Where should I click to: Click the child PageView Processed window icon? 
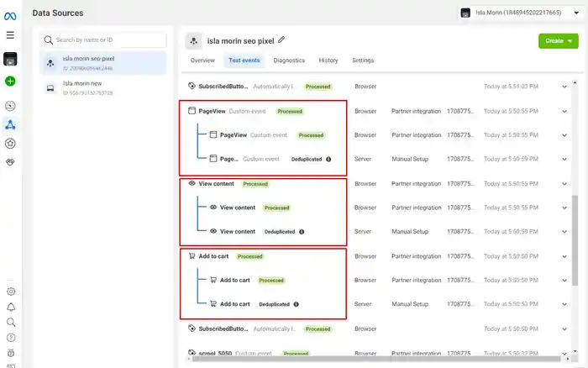pyautogui.click(x=213, y=134)
